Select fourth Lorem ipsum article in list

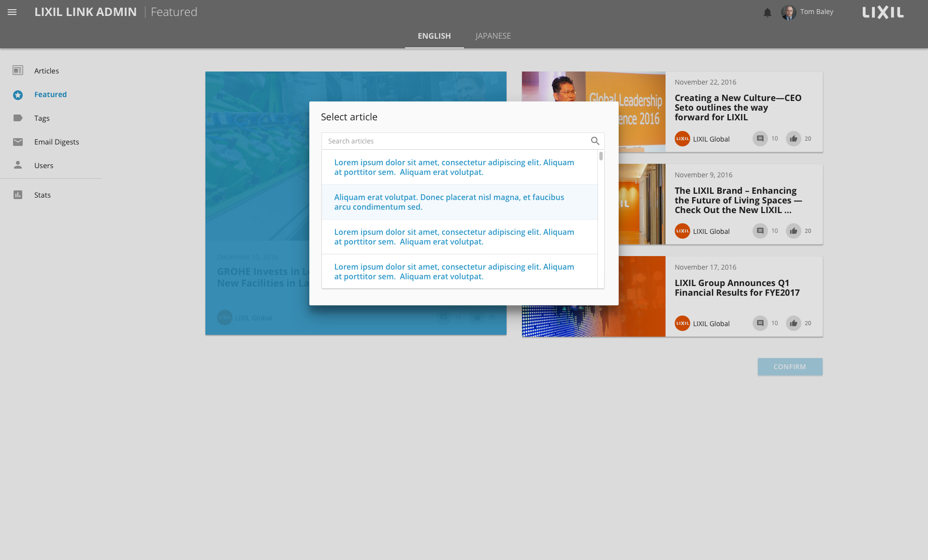pos(460,272)
